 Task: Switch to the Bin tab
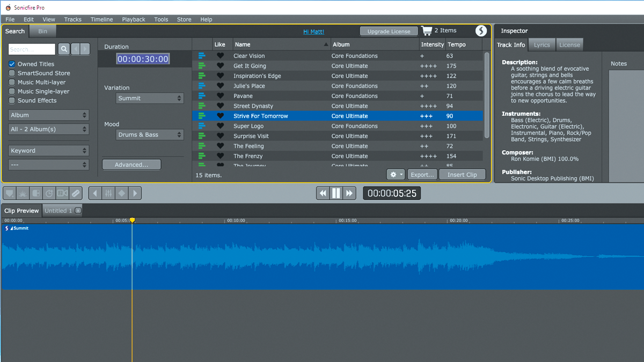point(42,31)
